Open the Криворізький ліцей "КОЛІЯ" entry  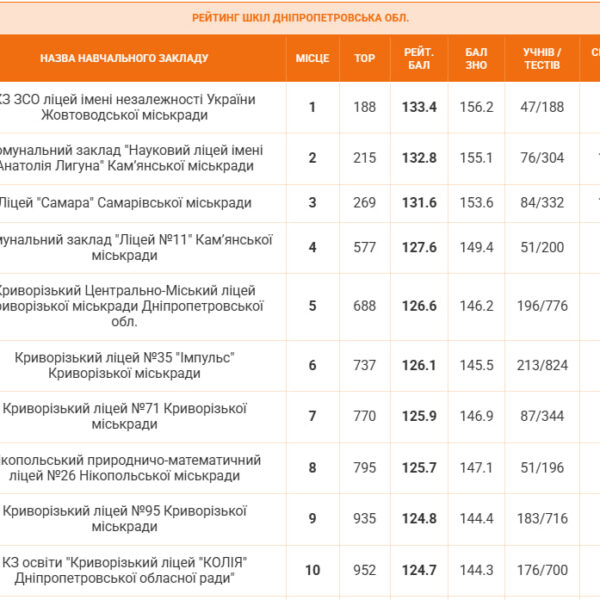[124, 570]
